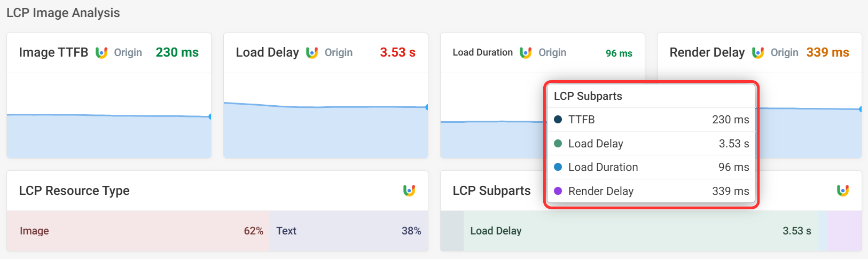The width and height of the screenshot is (868, 259).
Task: Click the CrUX icon beside Image TTFB
Action: pos(101,52)
